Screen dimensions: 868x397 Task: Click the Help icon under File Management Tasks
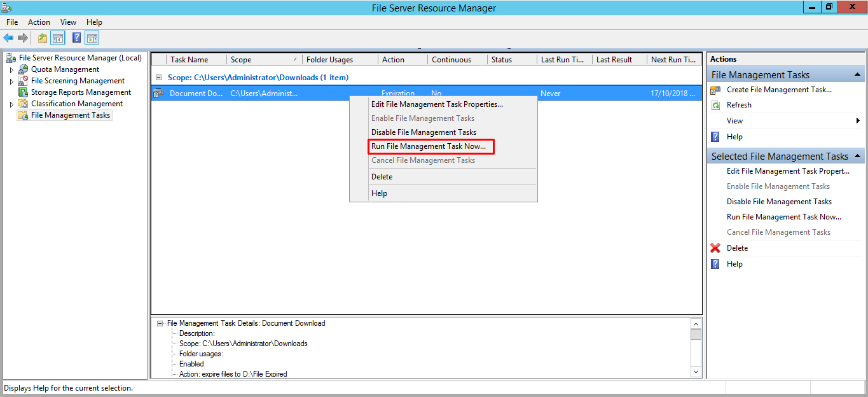point(715,137)
